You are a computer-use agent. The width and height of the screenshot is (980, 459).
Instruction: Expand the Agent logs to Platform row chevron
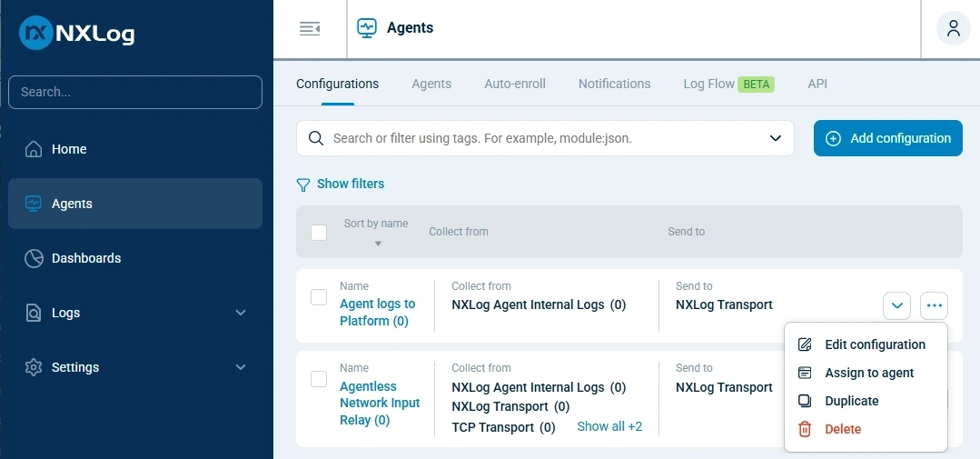pos(896,305)
